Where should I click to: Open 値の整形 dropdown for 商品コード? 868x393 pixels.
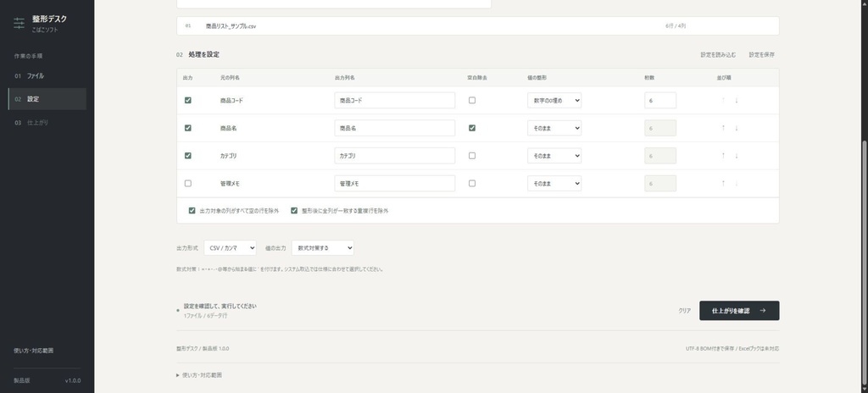(554, 100)
